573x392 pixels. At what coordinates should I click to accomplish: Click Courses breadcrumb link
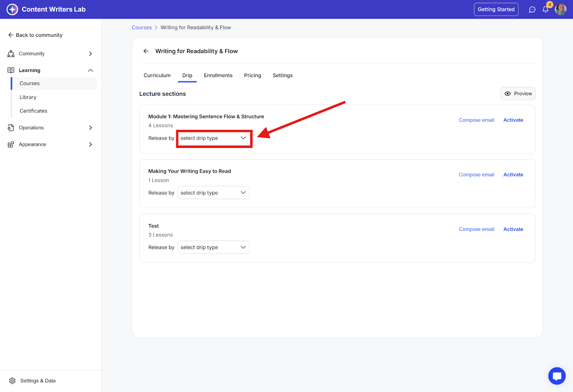coord(142,28)
